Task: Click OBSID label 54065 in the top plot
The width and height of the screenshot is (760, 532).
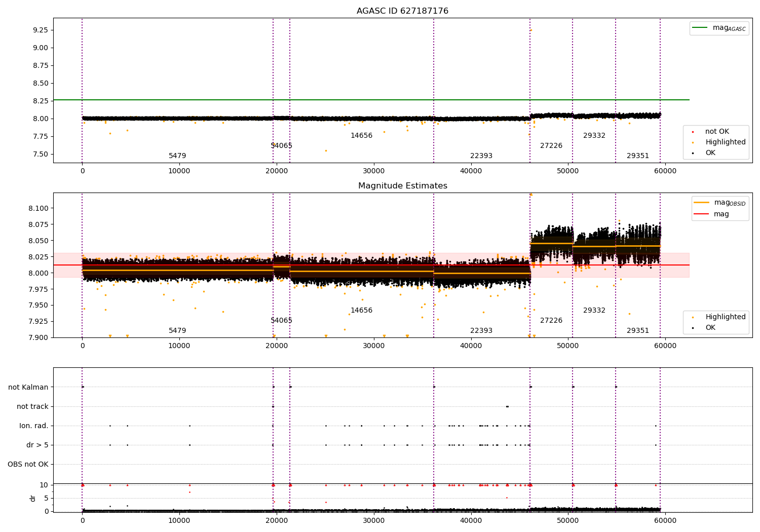Action: coord(282,146)
